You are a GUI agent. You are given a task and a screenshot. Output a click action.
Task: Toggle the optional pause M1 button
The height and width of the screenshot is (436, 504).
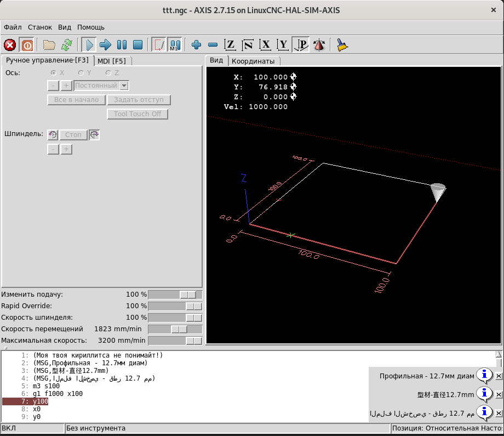click(x=175, y=45)
